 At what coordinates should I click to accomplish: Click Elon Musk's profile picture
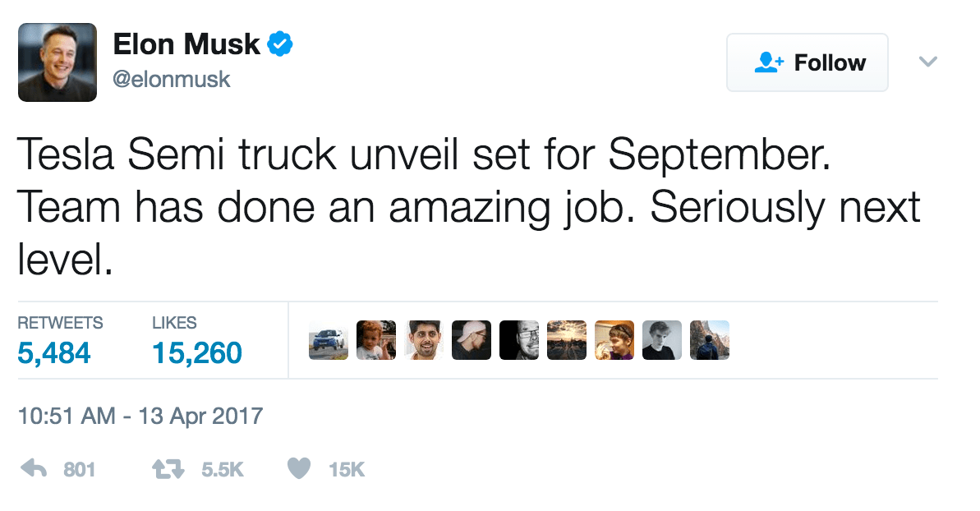coord(58,62)
